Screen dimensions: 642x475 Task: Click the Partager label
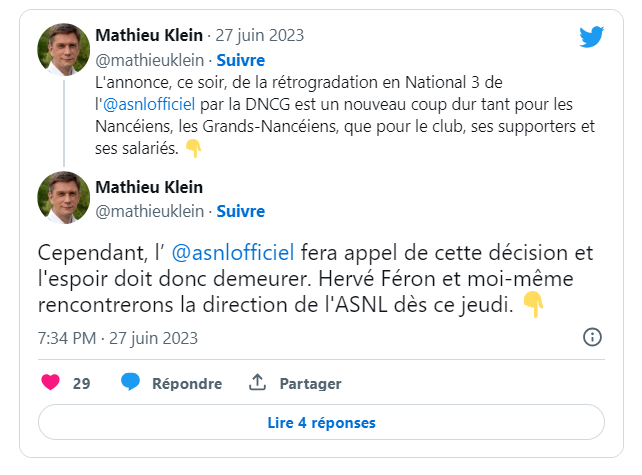[x=310, y=384]
